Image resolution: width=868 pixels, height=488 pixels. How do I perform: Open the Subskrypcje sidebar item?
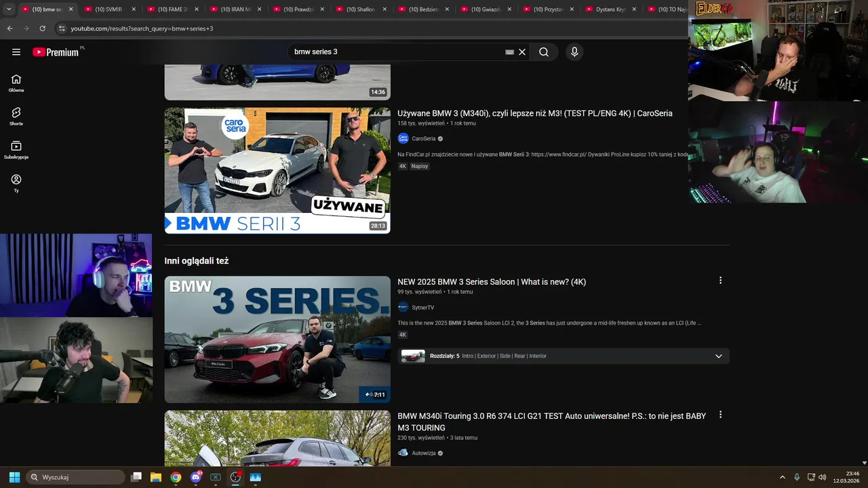(16, 150)
